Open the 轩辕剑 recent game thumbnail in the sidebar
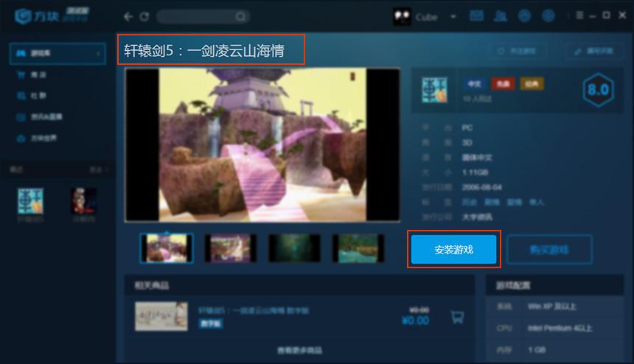Image resolution: width=634 pixels, height=364 pixels. (x=30, y=201)
